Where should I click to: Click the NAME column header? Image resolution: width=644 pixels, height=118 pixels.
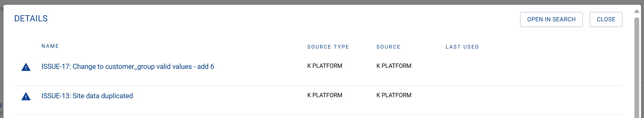[50, 46]
